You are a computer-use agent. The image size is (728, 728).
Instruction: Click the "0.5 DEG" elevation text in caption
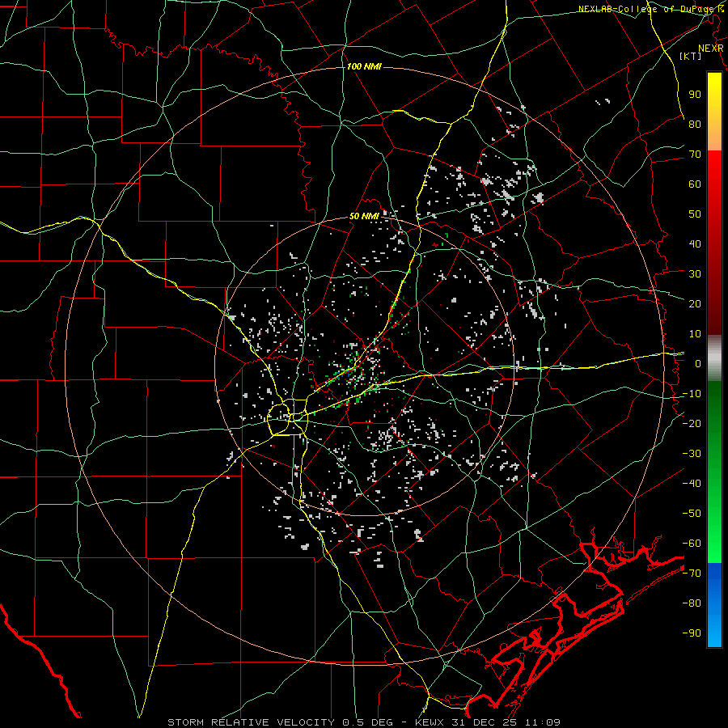[368, 722]
